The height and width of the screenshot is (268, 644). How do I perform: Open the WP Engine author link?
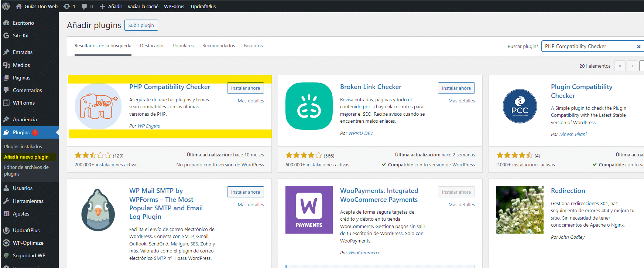[x=149, y=126]
